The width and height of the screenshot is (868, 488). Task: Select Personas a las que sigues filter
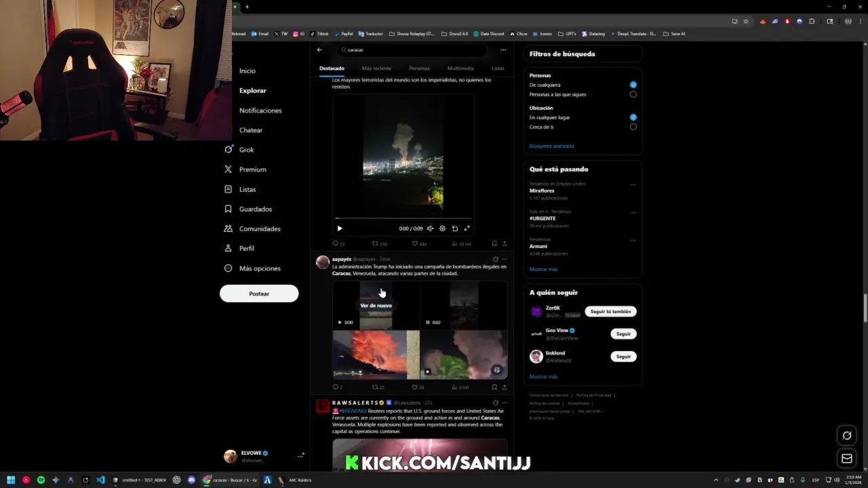click(633, 94)
